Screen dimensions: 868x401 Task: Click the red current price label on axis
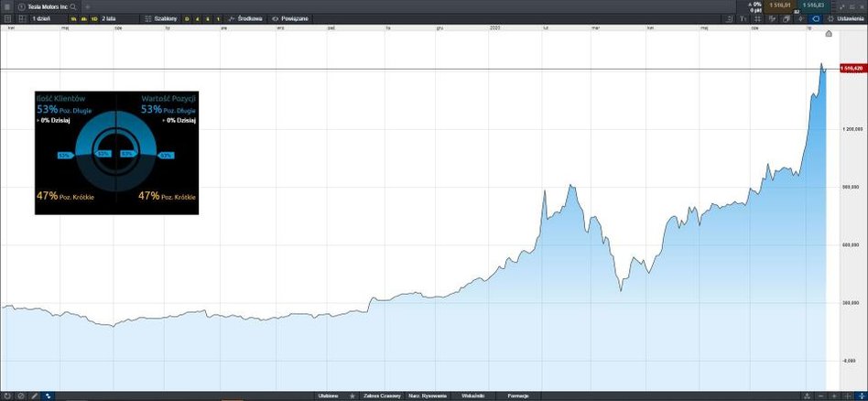[x=852, y=69]
